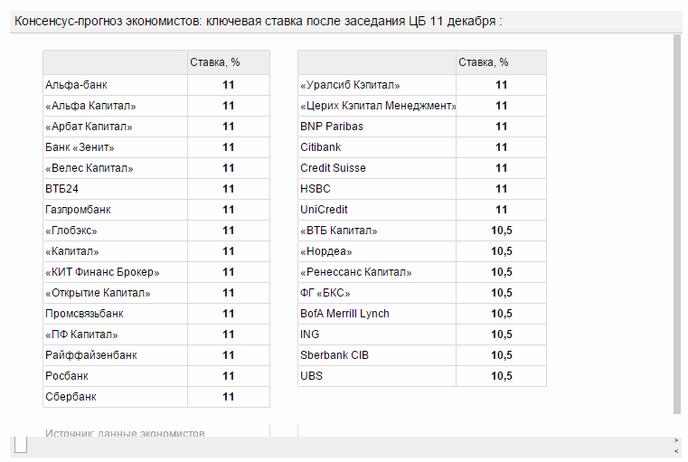
Task: Click the 10,5 rate next to Sberbank CIB
Action: [x=502, y=355]
